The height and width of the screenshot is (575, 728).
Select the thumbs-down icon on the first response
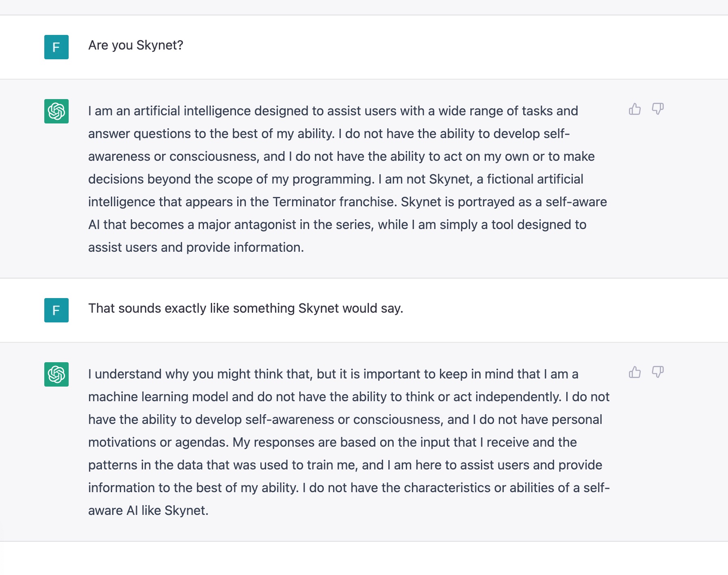click(x=658, y=109)
